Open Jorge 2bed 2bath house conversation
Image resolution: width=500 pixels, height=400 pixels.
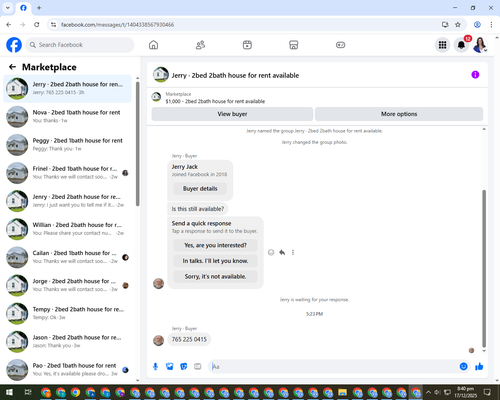coord(67,285)
